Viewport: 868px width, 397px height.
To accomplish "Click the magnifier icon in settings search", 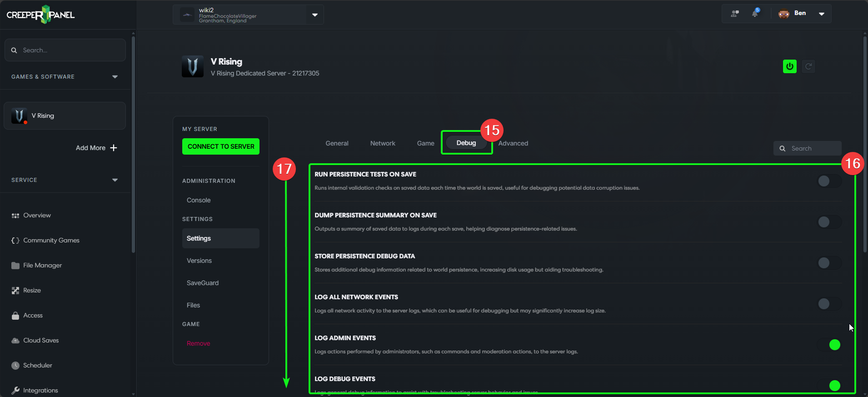I will coord(783,149).
